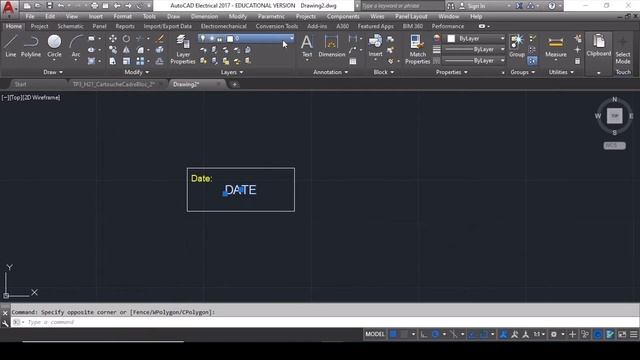This screenshot has width=640, height=360.
Task: Toggle Isolate Objects in status bar
Action: pos(585,334)
